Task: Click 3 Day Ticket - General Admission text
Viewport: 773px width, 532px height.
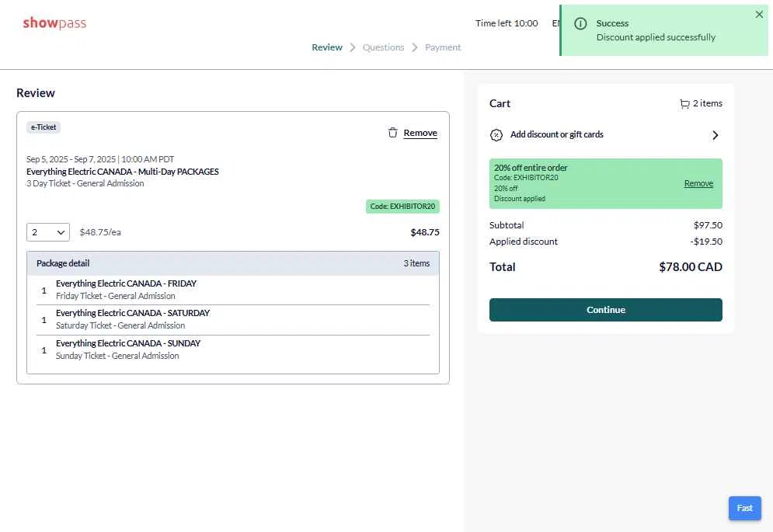Action: pyautogui.click(x=85, y=183)
